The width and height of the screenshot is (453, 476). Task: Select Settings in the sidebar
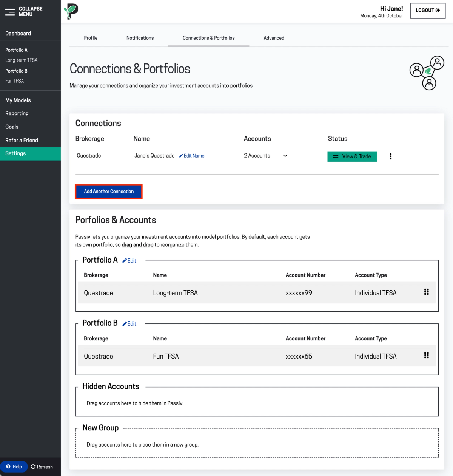point(30,153)
